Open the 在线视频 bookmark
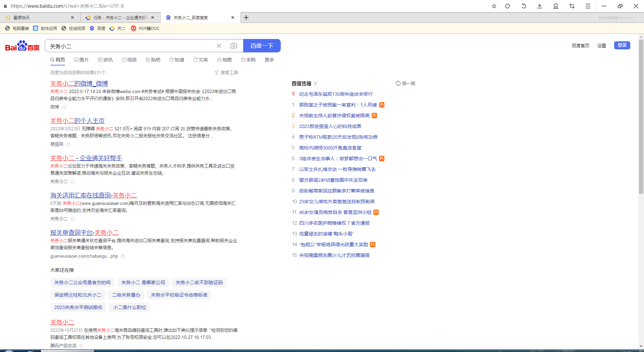The height and width of the screenshot is (352, 644). [x=73, y=29]
